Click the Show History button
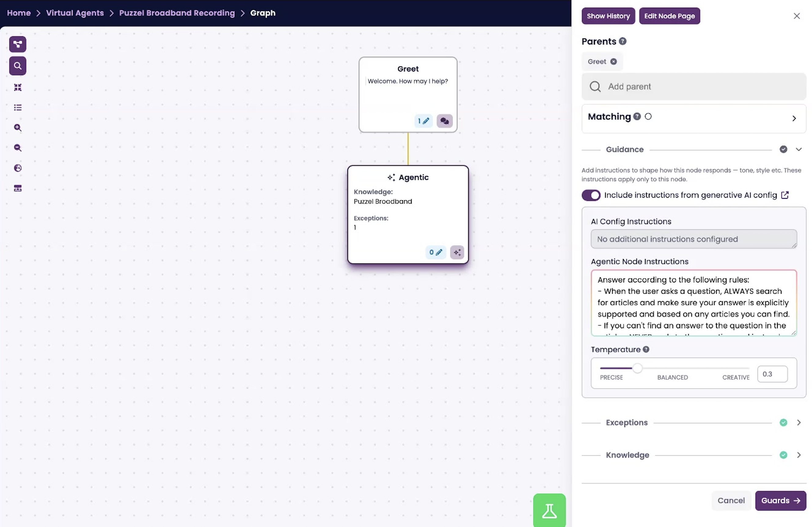This screenshot has width=812, height=527. point(608,16)
